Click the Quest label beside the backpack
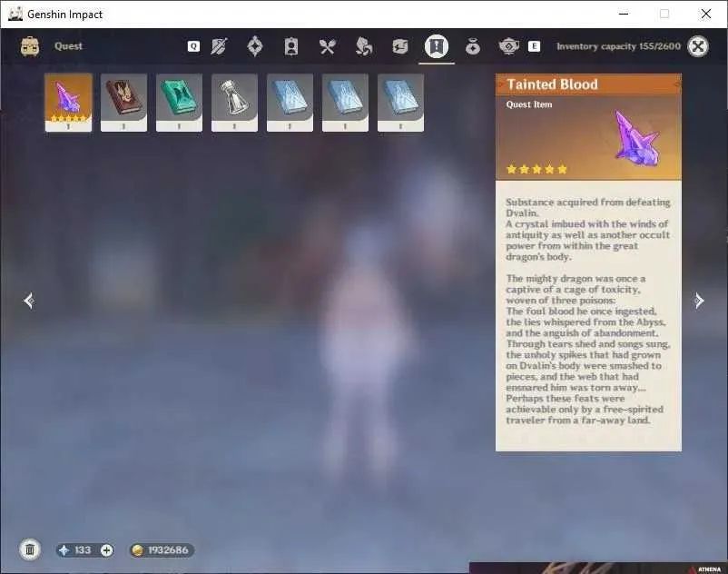The image size is (728, 574). pos(68,46)
